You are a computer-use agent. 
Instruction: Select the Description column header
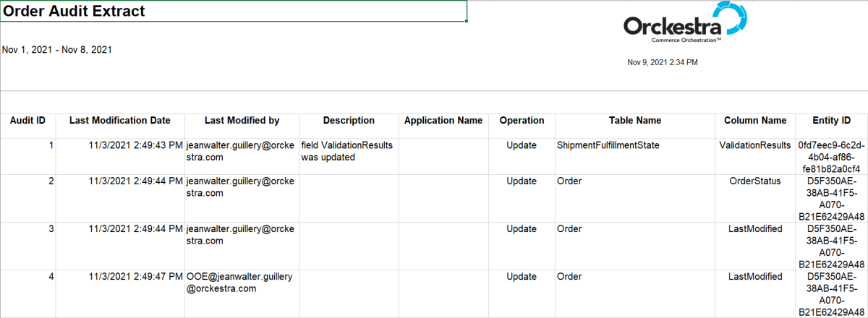(x=349, y=121)
